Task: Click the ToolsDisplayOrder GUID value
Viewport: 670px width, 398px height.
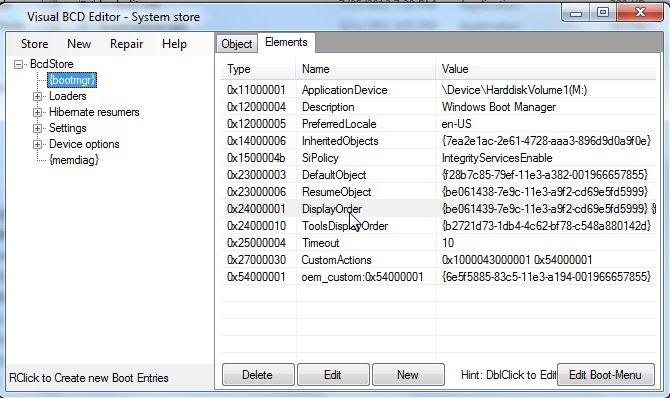Action: pos(546,226)
